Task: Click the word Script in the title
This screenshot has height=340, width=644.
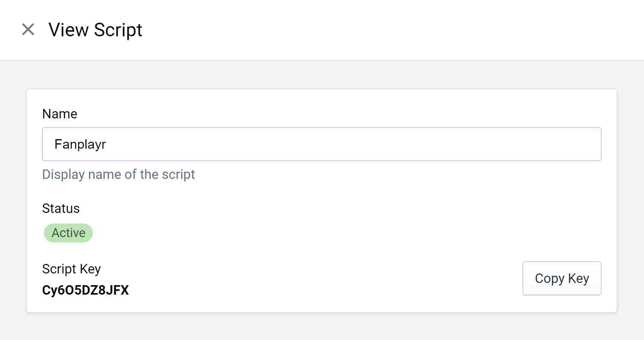Action: coord(118,30)
